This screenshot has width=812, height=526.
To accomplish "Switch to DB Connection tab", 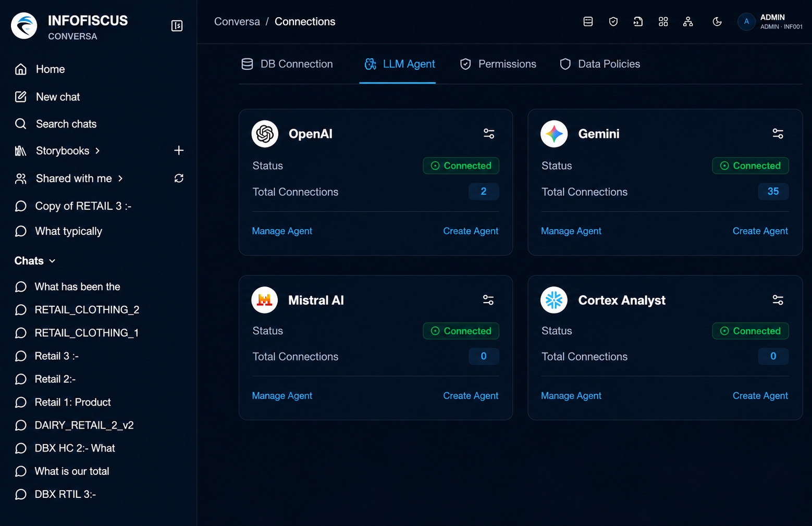I will 287,64.
